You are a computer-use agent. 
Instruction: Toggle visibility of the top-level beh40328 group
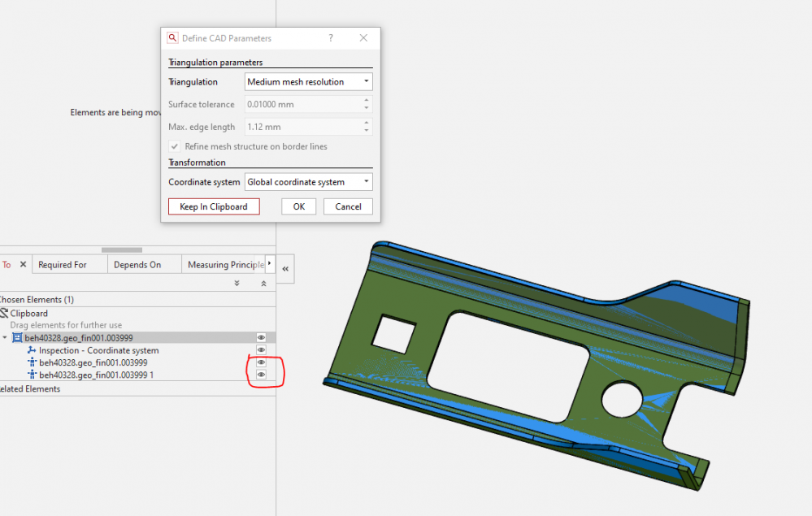click(x=262, y=337)
